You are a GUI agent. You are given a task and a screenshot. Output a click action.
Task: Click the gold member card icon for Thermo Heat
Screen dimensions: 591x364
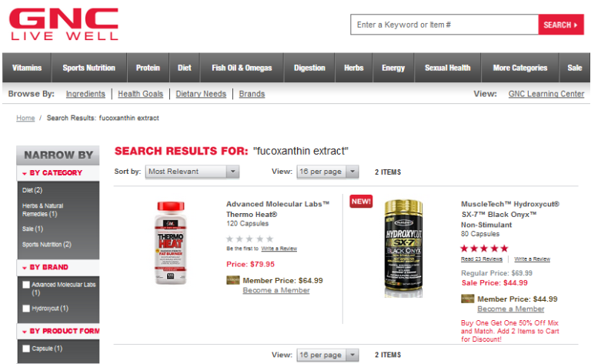(x=233, y=280)
